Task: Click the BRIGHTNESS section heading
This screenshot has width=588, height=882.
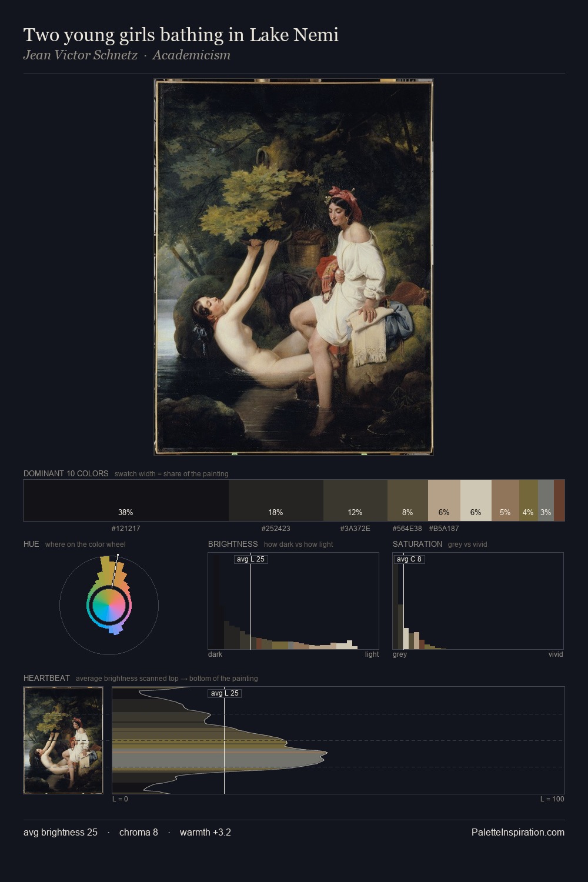Action: click(x=233, y=544)
